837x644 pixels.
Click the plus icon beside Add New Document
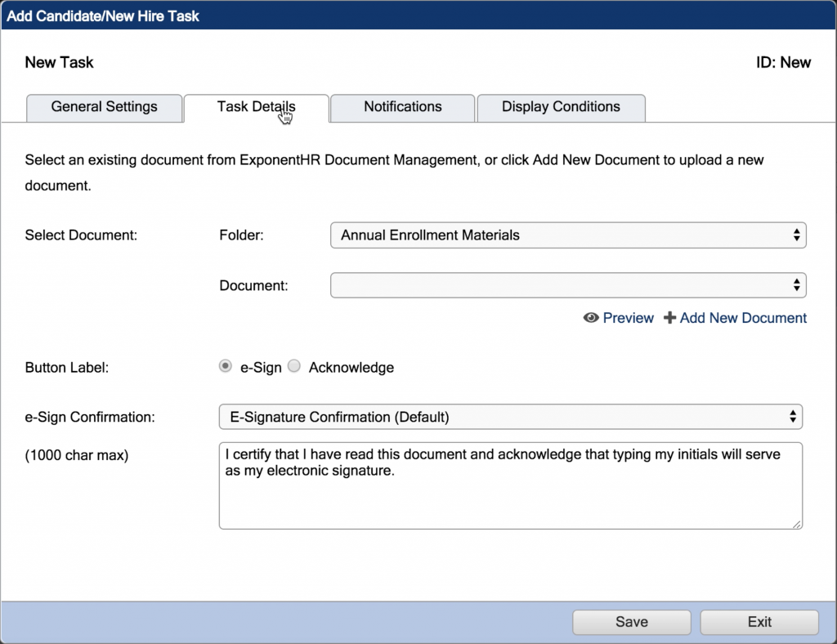click(x=670, y=318)
